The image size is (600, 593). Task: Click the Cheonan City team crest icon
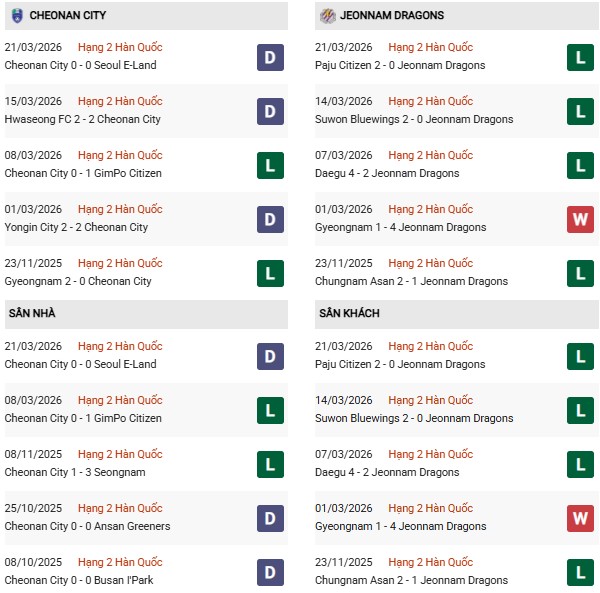[17, 16]
